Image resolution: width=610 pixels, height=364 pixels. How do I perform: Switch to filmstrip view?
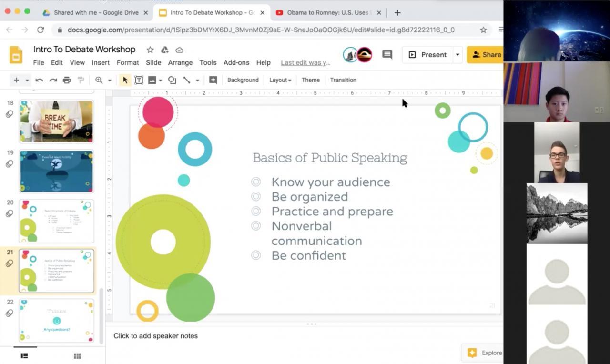[x=24, y=356]
